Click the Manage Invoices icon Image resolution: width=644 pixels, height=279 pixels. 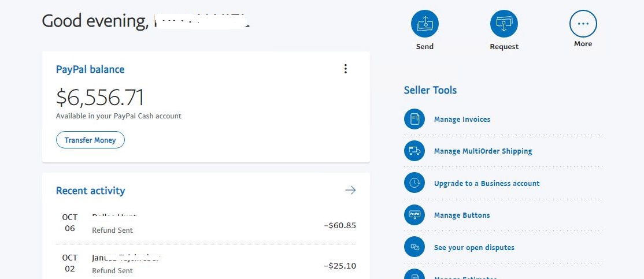click(414, 120)
